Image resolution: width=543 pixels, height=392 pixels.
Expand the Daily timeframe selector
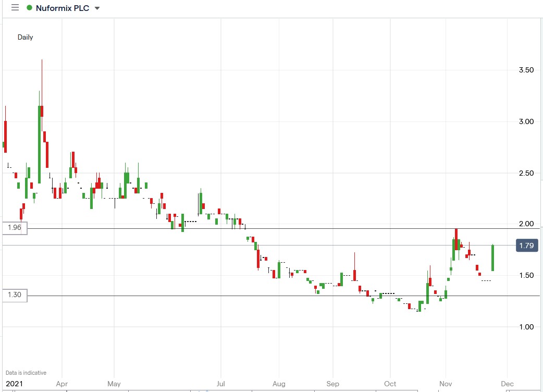pos(25,38)
